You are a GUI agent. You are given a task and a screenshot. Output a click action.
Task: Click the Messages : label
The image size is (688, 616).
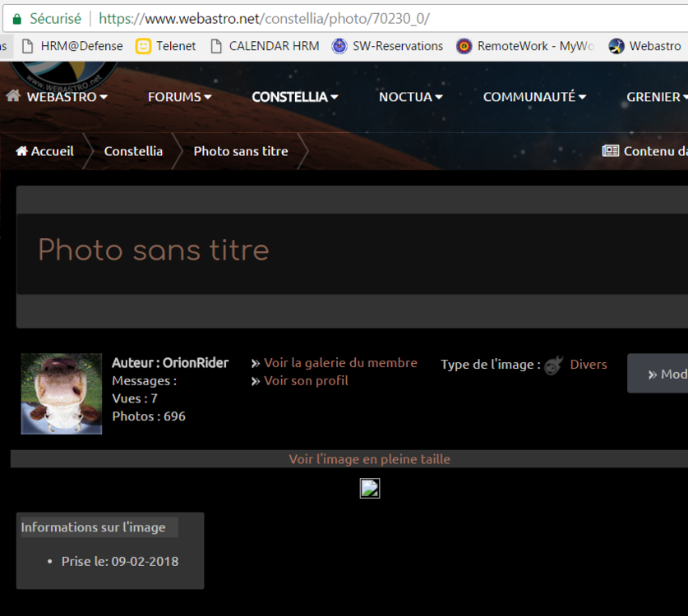[145, 380]
